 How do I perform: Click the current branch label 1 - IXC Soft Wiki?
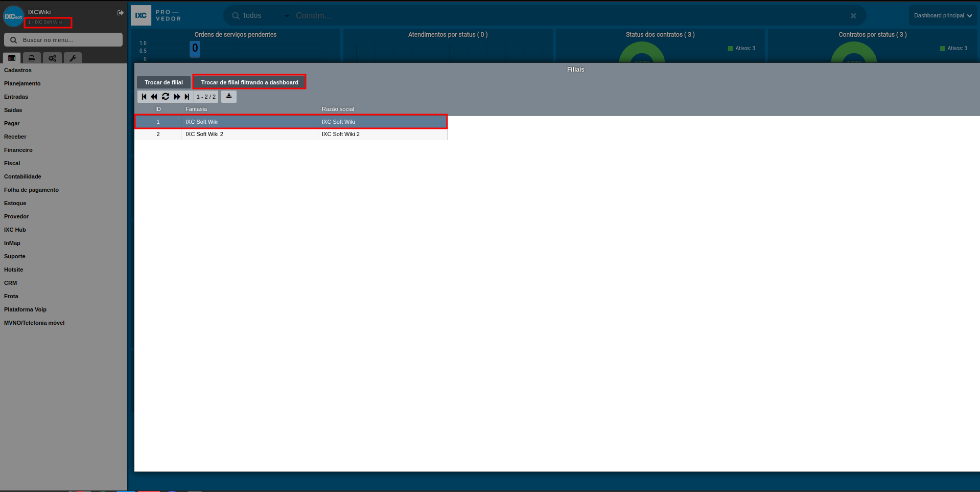45,22
